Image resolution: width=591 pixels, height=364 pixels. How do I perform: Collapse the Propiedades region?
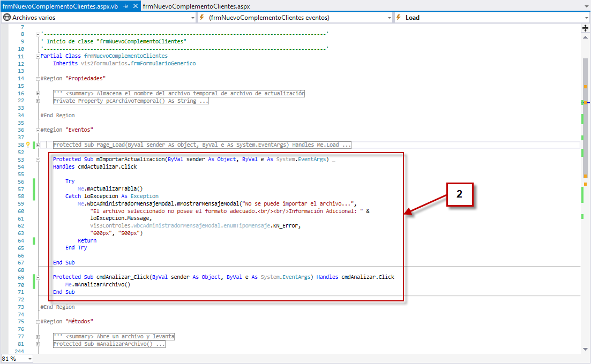(x=38, y=79)
